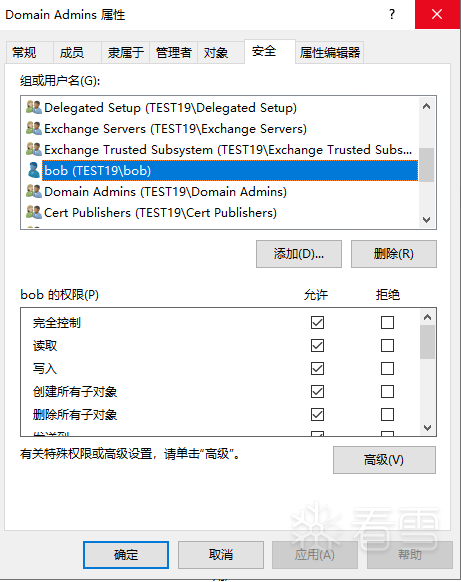Open advanced settings with 高级(V) button
461x582 pixels.
click(x=384, y=460)
